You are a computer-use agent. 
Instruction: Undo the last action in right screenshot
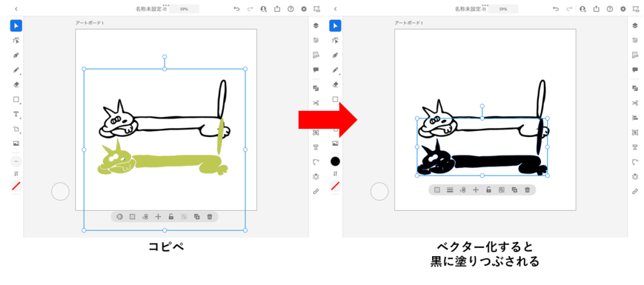(x=556, y=9)
